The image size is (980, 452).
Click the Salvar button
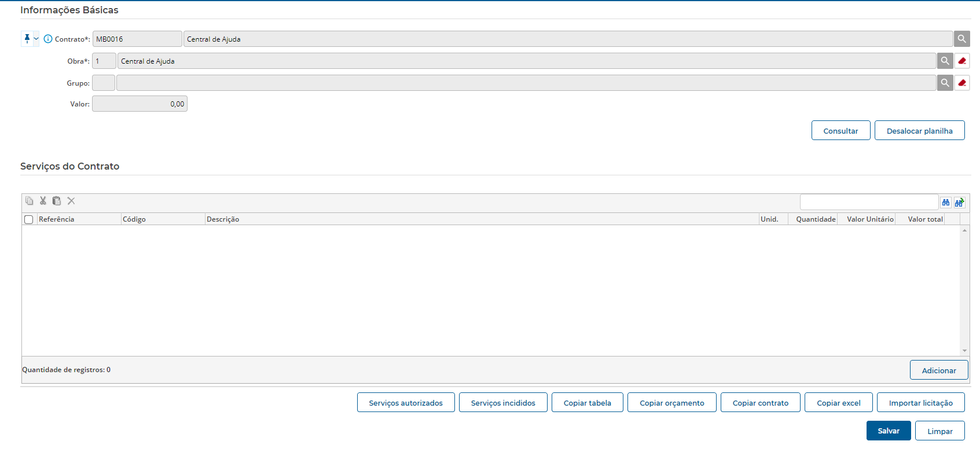888,431
